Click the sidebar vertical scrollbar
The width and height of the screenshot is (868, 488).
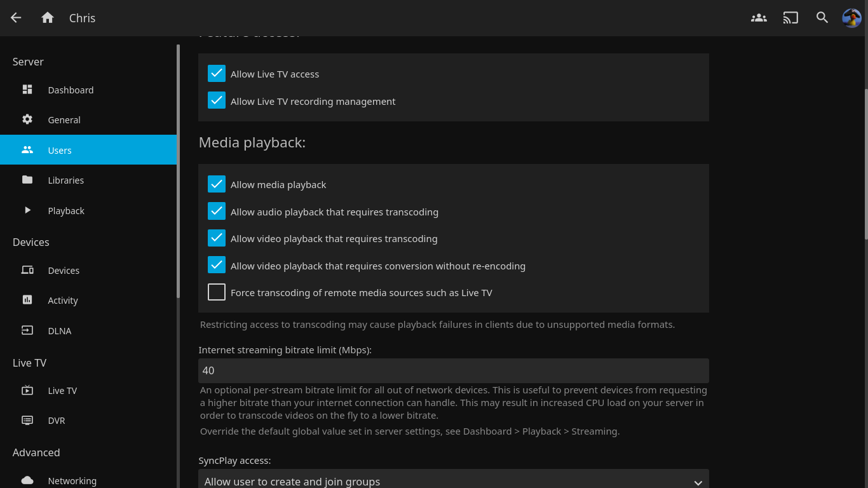(179, 172)
